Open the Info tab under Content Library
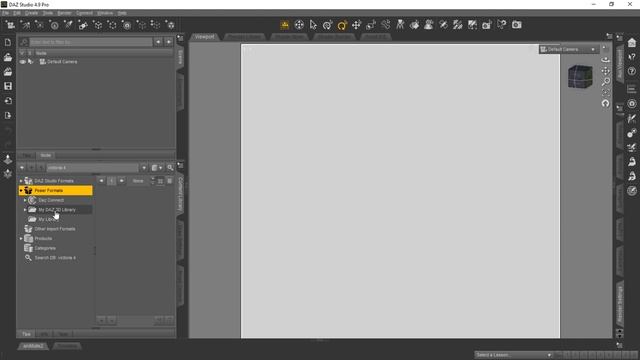640x360 pixels. point(44,334)
